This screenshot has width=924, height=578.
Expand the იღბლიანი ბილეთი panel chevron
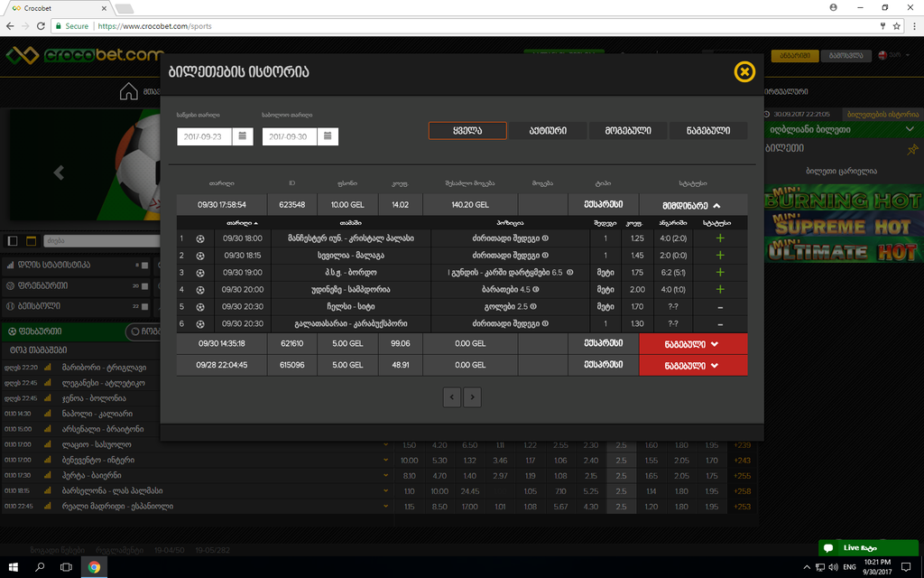click(910, 129)
